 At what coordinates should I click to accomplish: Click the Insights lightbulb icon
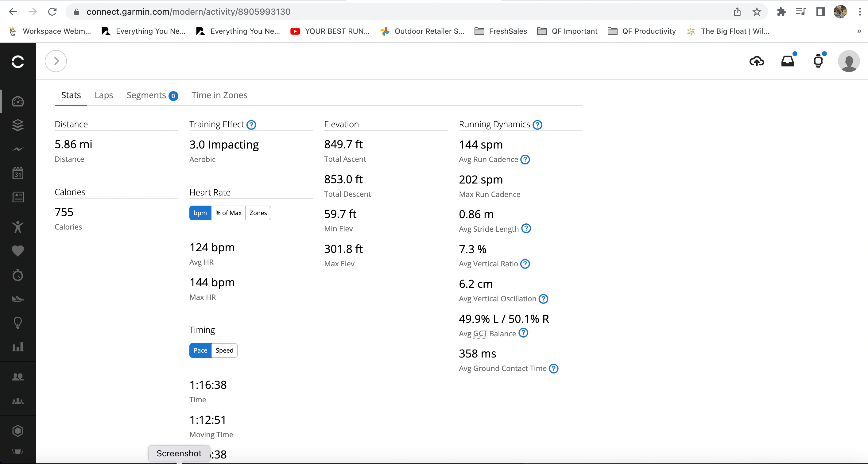click(17, 323)
